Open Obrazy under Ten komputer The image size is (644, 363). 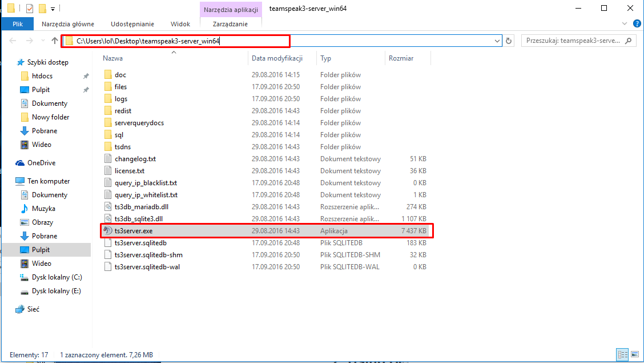[42, 222]
